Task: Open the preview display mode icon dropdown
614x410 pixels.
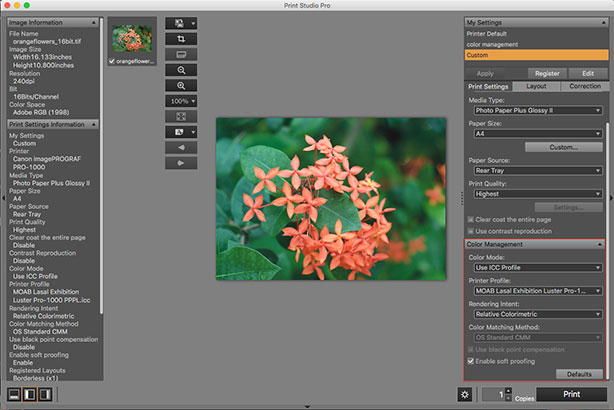Action: 181,132
